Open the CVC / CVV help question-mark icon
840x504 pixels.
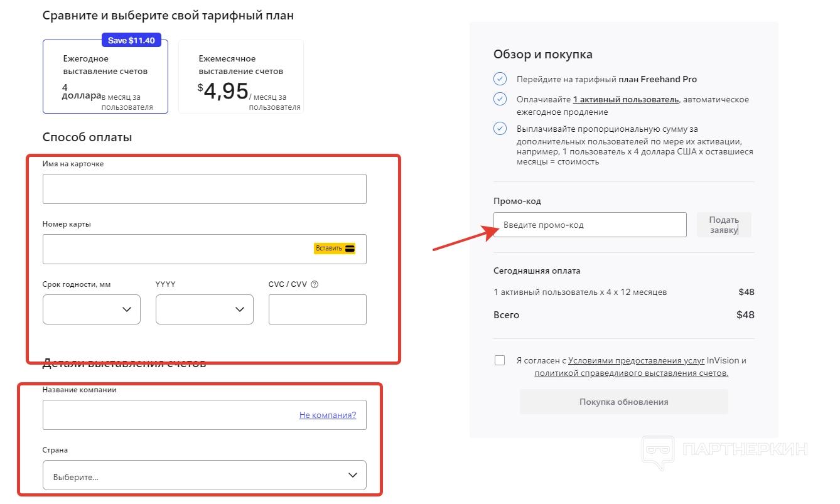coord(315,284)
